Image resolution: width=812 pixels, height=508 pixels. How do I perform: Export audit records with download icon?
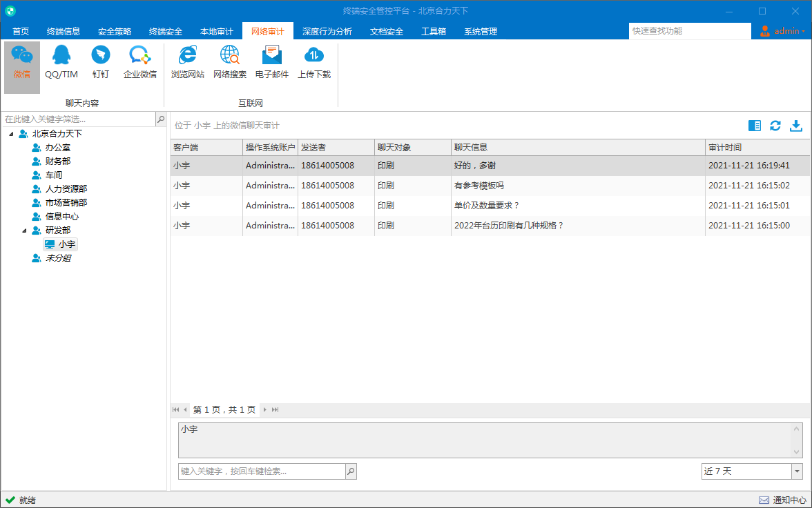pos(796,126)
